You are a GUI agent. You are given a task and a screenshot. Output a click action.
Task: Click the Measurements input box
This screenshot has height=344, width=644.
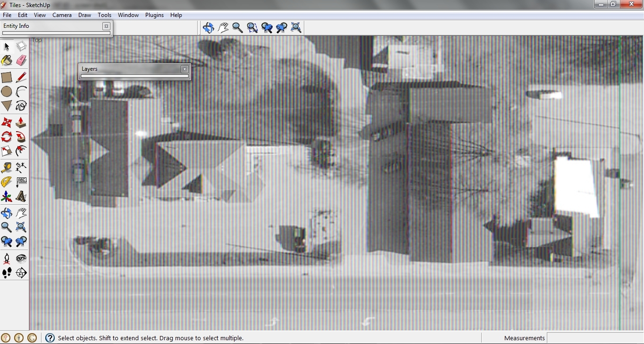pyautogui.click(x=594, y=338)
